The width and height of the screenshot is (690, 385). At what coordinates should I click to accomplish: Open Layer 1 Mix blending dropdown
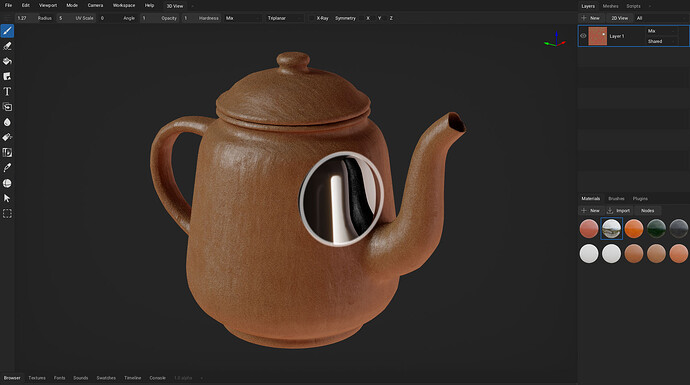pyautogui.click(x=661, y=31)
